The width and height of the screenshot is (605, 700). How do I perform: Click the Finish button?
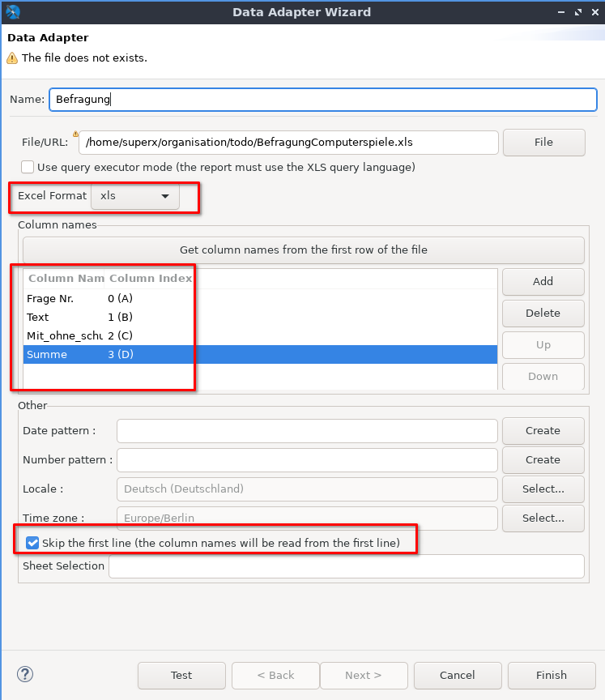click(552, 675)
